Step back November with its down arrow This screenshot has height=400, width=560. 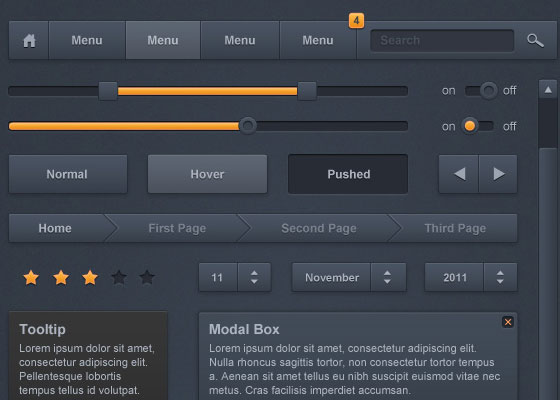click(387, 281)
